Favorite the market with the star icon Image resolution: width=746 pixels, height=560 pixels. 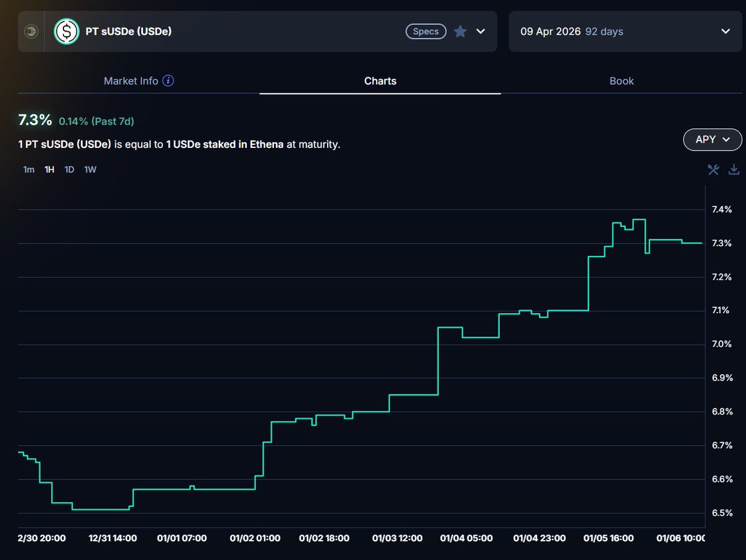click(460, 31)
